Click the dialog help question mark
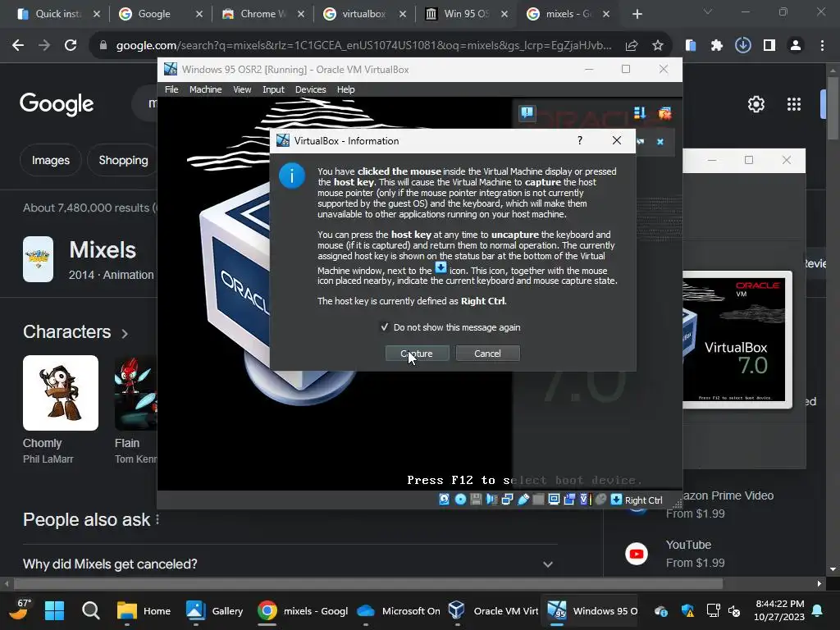The width and height of the screenshot is (840, 630). [x=580, y=140]
